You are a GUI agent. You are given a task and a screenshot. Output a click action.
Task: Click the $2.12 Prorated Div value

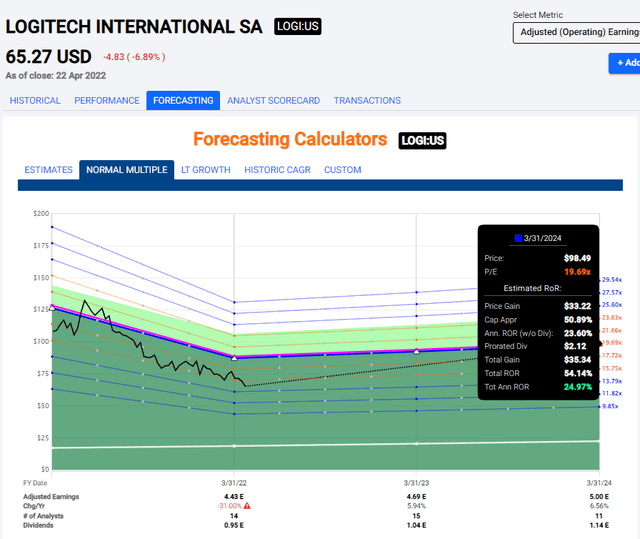(575, 346)
